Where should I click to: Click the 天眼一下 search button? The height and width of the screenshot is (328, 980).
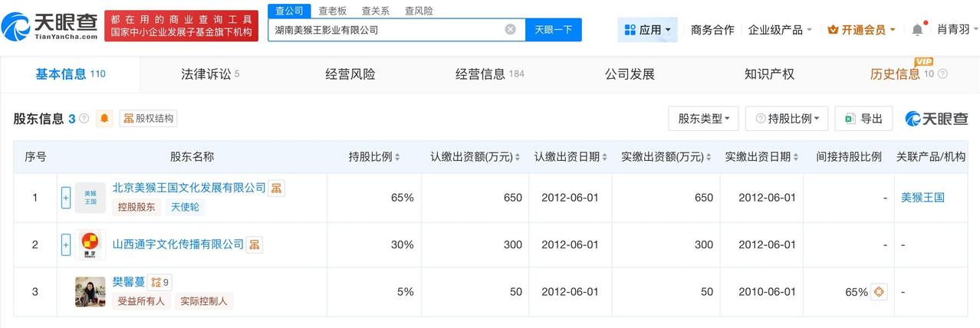554,30
